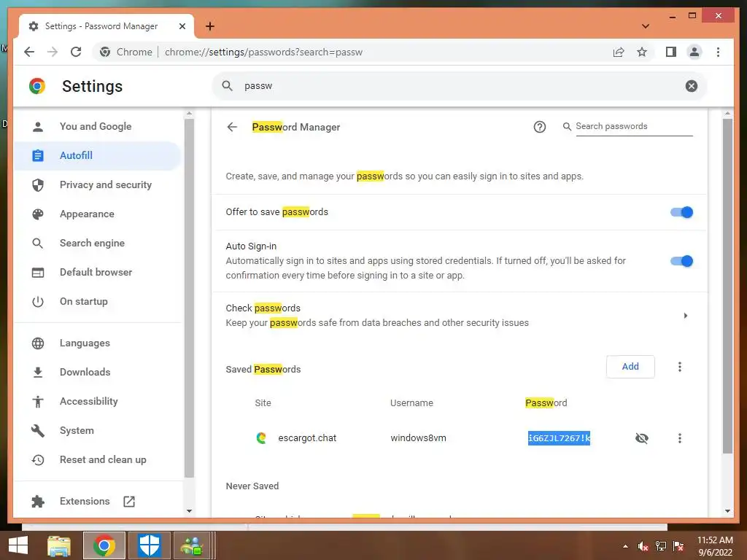This screenshot has height=560, width=747.
Task: Click the main page scrollbar up arrow
Action: [727, 113]
